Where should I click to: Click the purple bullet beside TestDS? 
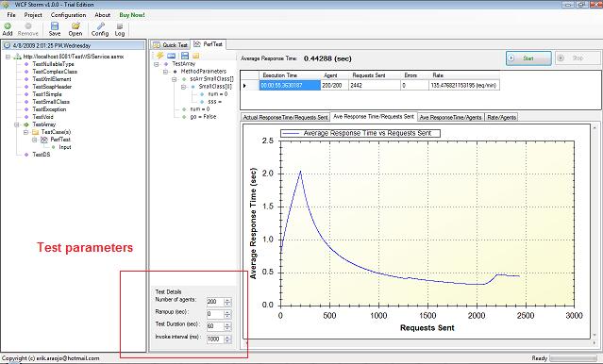(26, 155)
